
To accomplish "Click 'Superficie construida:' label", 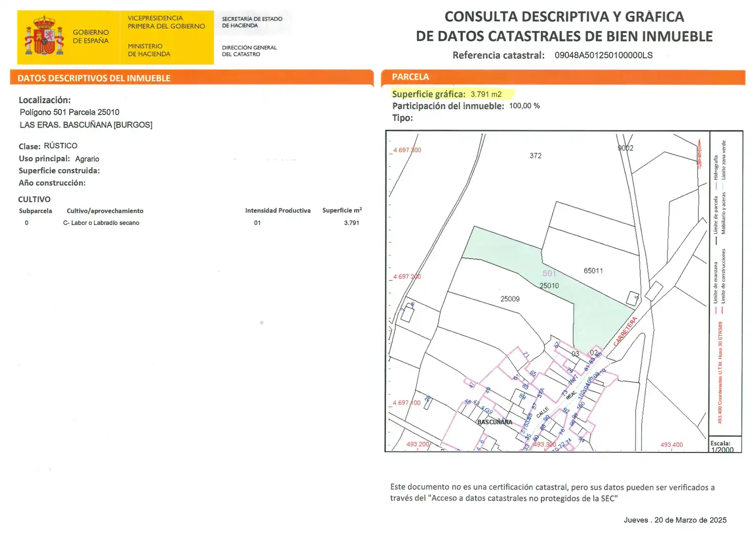I will [x=59, y=171].
